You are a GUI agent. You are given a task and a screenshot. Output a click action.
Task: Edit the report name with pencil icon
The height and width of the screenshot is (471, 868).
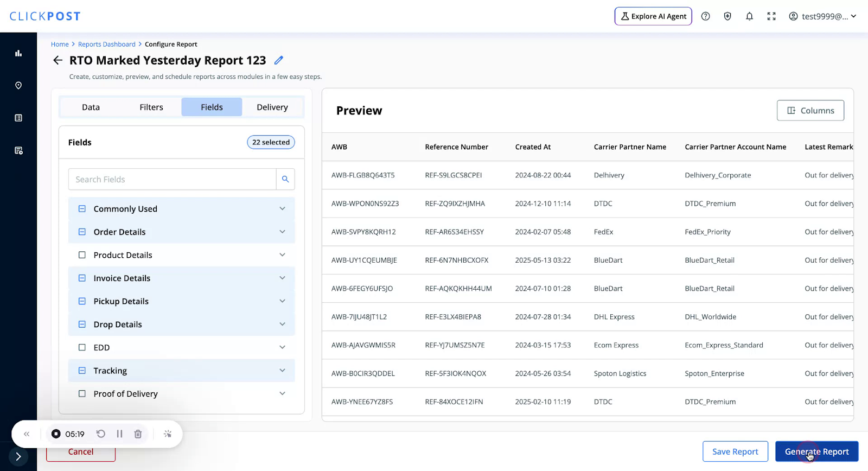279,60
